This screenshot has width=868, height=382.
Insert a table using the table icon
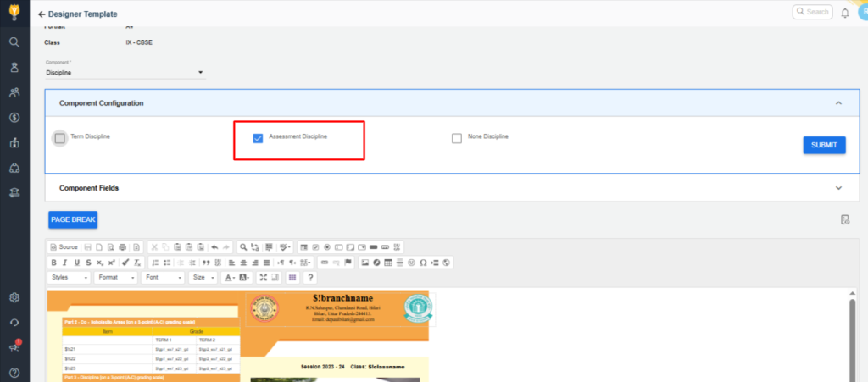pos(388,263)
